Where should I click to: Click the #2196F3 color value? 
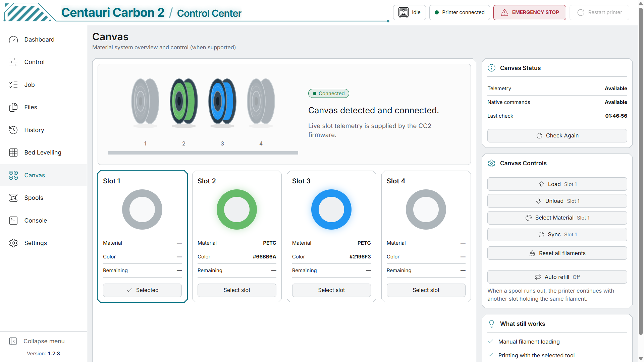[x=360, y=257]
